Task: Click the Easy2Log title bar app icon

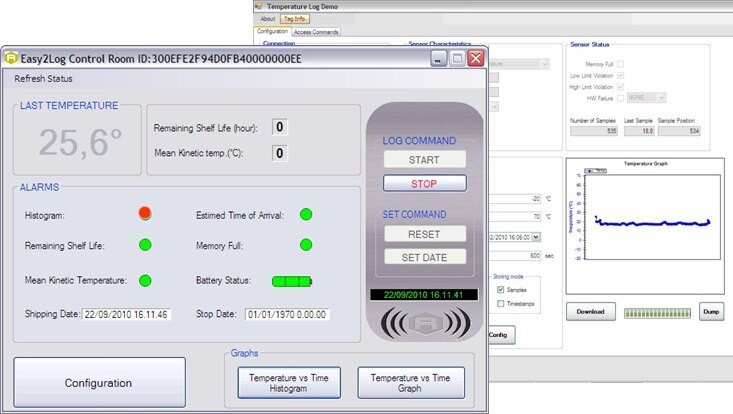Action: (x=11, y=58)
